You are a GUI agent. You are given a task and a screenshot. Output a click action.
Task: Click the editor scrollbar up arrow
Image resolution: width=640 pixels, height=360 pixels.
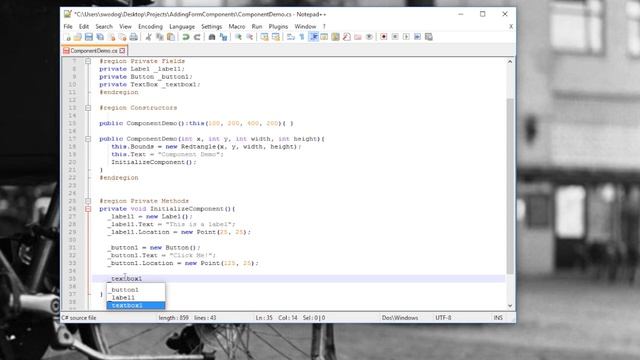(510, 62)
